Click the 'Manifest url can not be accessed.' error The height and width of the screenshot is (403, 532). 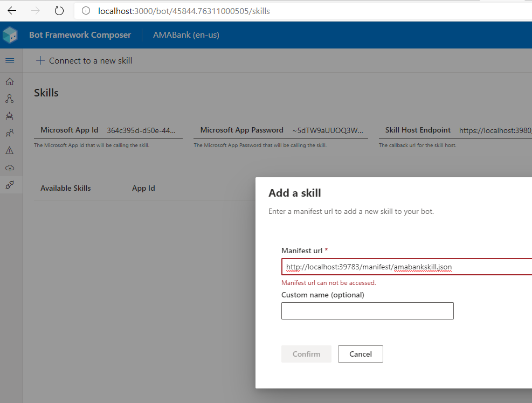tap(329, 282)
